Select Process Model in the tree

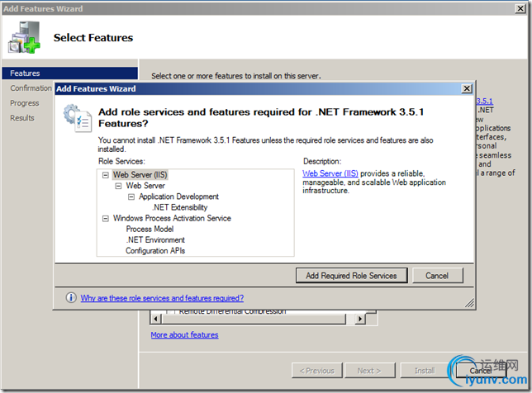coord(150,229)
